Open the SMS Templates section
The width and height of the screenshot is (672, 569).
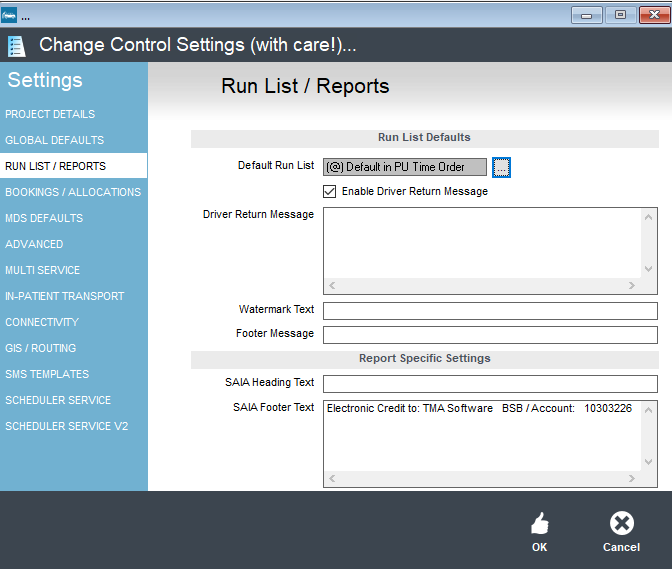click(47, 374)
